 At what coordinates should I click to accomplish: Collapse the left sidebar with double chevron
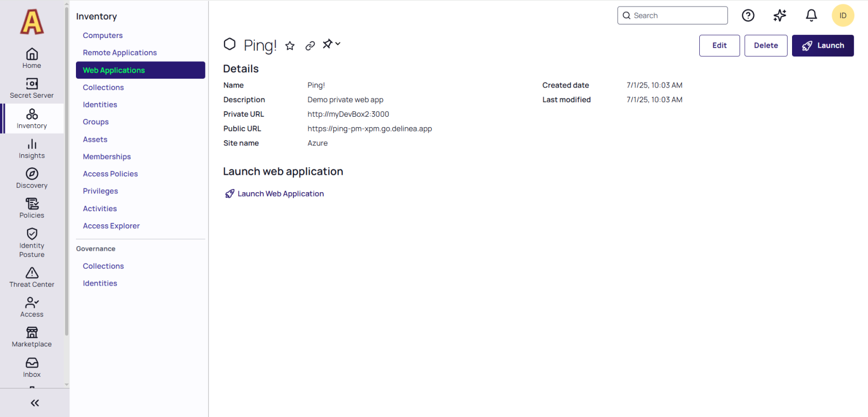(x=35, y=403)
